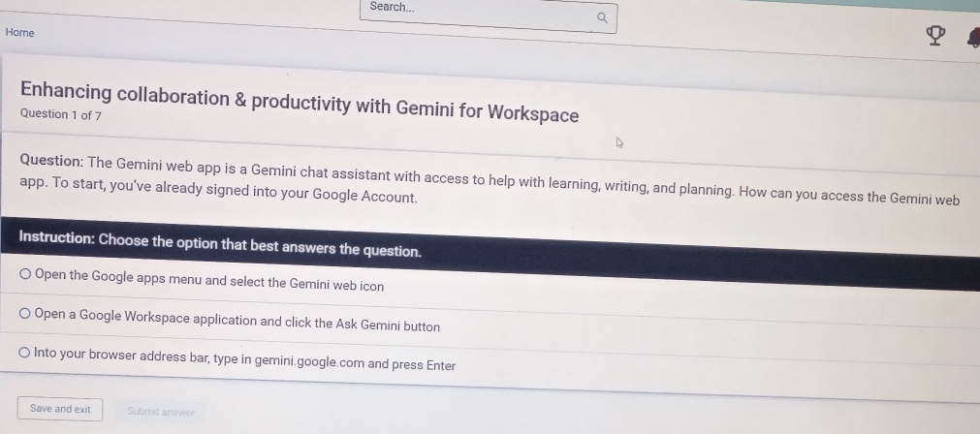This screenshot has height=434, width=980.
Task: Click the quiz title about Gemini for Workspace
Action: coord(300,103)
